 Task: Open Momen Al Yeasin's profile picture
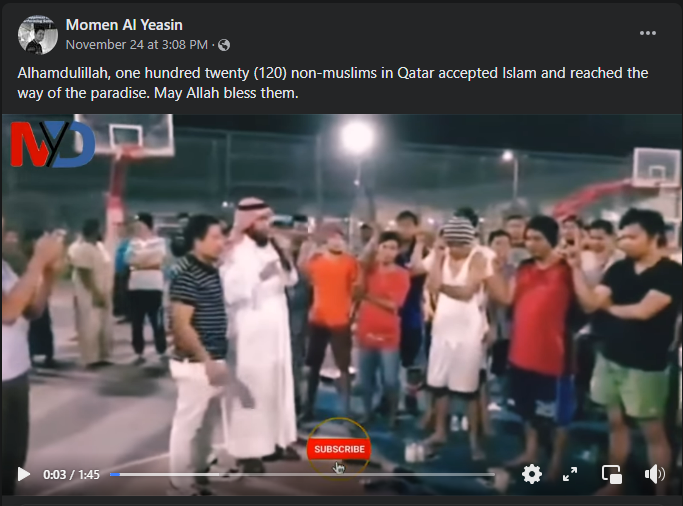(38, 35)
